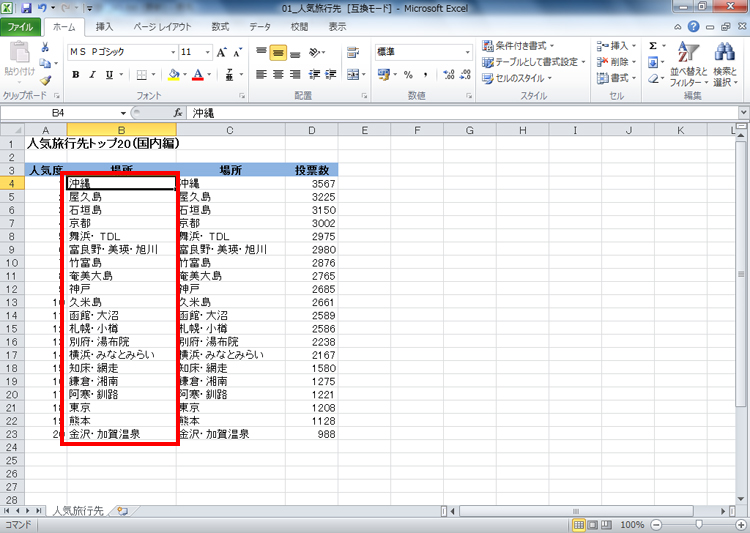
Task: Click the Paste clipboard icon
Action: pos(20,52)
